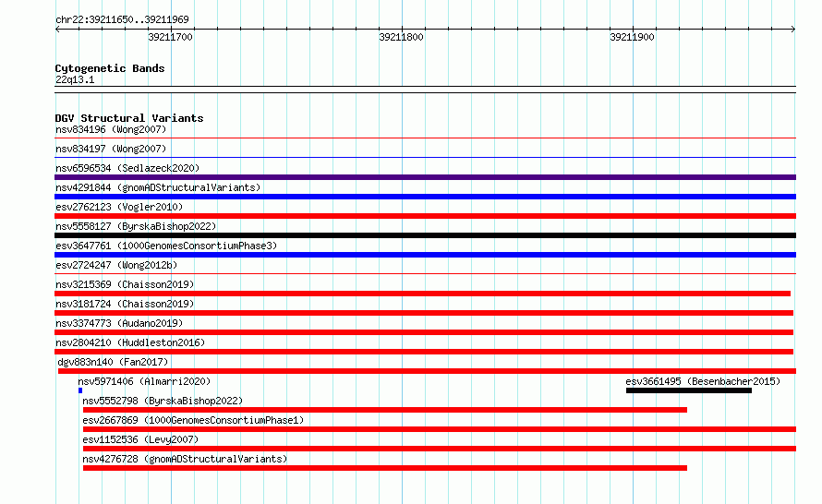Select the red nsv3181724 variant bar
The height and width of the screenshot is (504, 822).
[x=424, y=313]
